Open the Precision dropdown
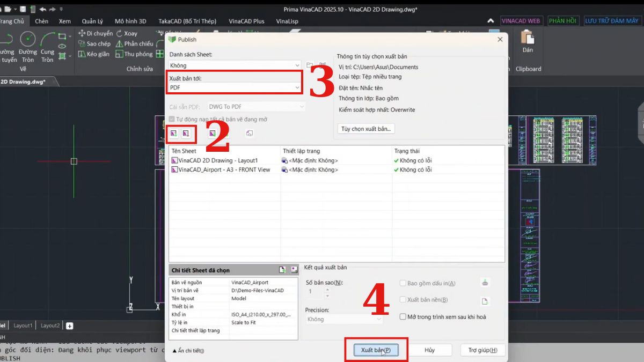644x362 pixels. click(344, 319)
